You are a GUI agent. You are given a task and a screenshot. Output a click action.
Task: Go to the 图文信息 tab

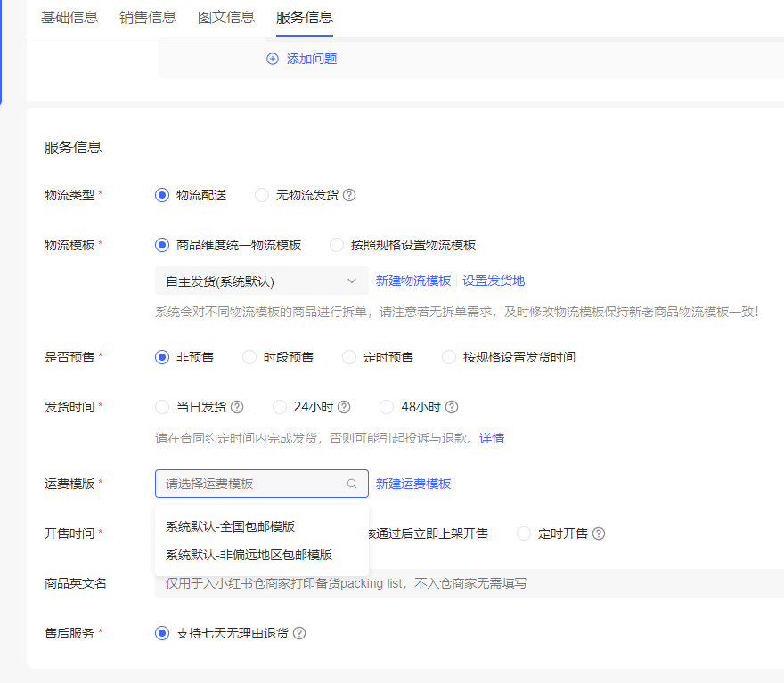coord(226,18)
